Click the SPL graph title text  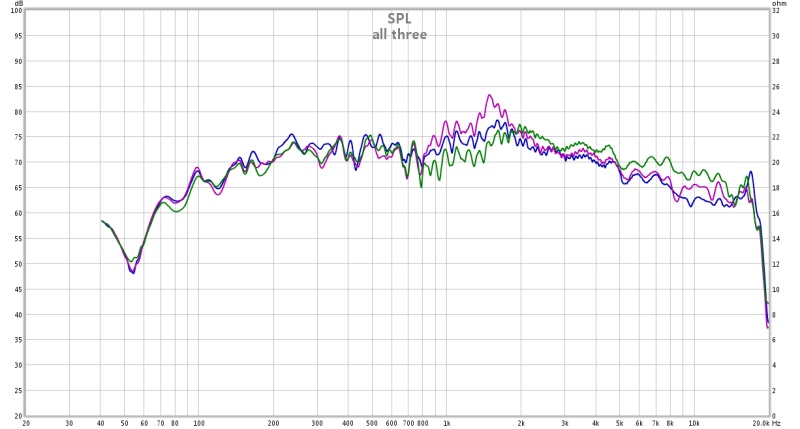click(x=400, y=18)
